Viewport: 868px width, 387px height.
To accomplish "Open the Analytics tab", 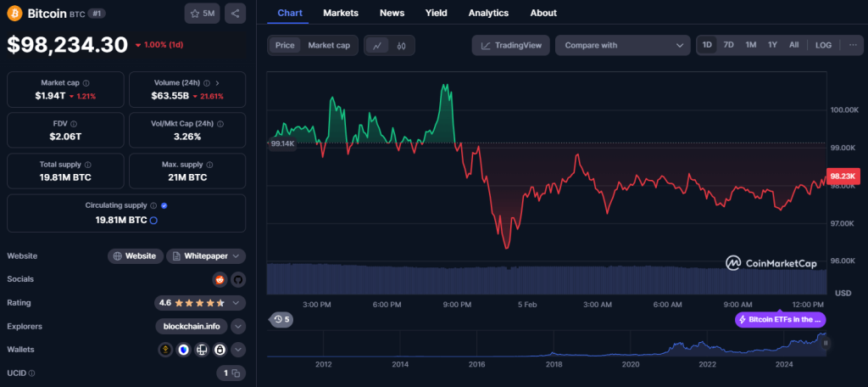I will (x=488, y=13).
